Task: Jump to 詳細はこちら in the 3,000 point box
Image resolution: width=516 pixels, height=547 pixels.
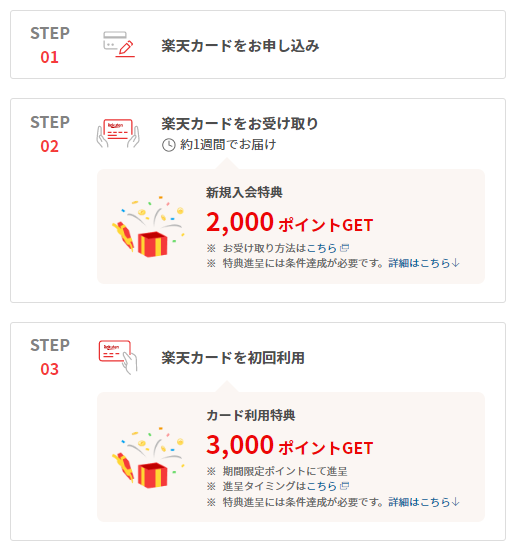Action: pyautogui.click(x=424, y=502)
